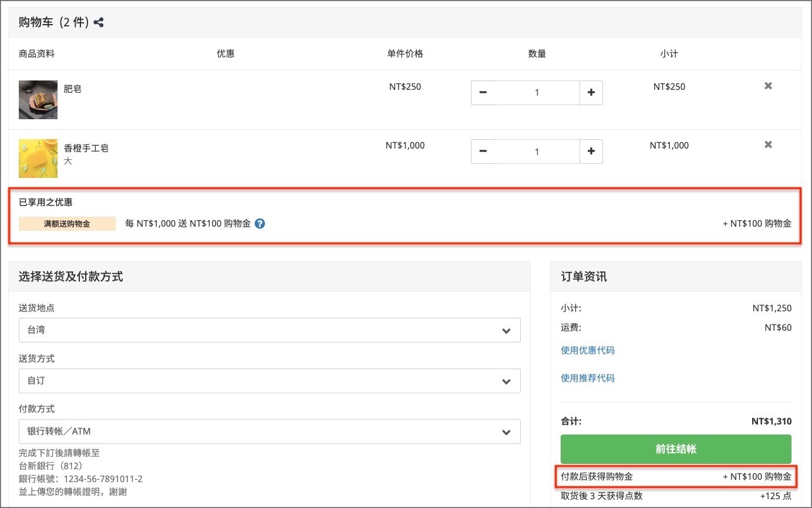Open the 送货地点 dropdown showing 台湾
Image resolution: width=812 pixels, height=508 pixels.
[269, 330]
